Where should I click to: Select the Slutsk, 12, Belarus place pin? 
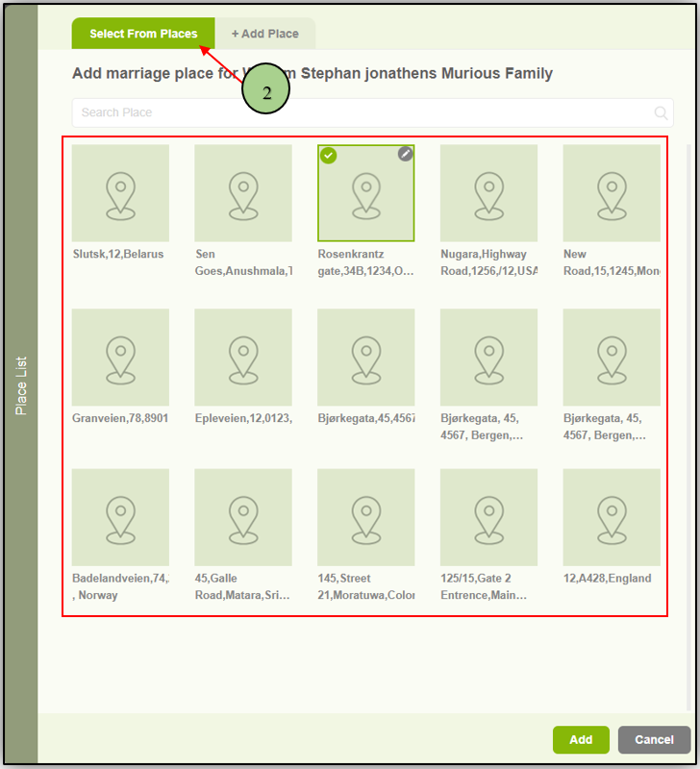point(120,193)
